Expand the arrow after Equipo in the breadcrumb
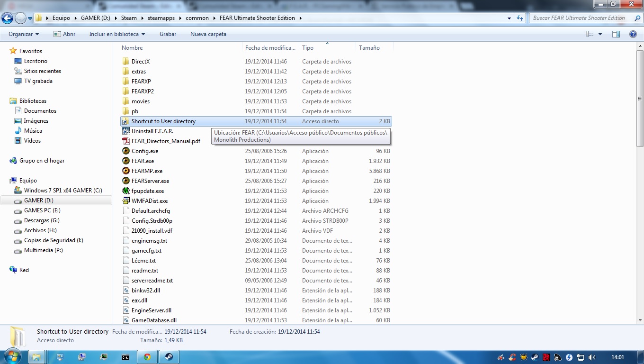 [75, 18]
